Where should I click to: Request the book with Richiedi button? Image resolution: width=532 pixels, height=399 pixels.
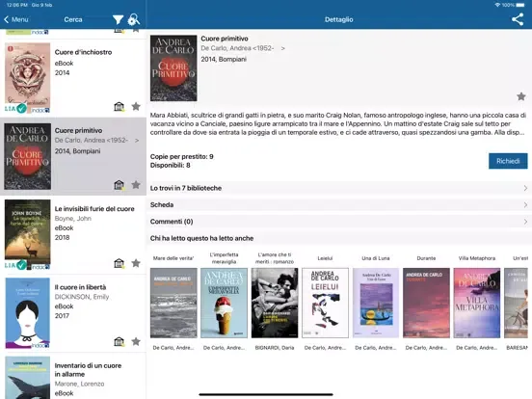[508, 161]
